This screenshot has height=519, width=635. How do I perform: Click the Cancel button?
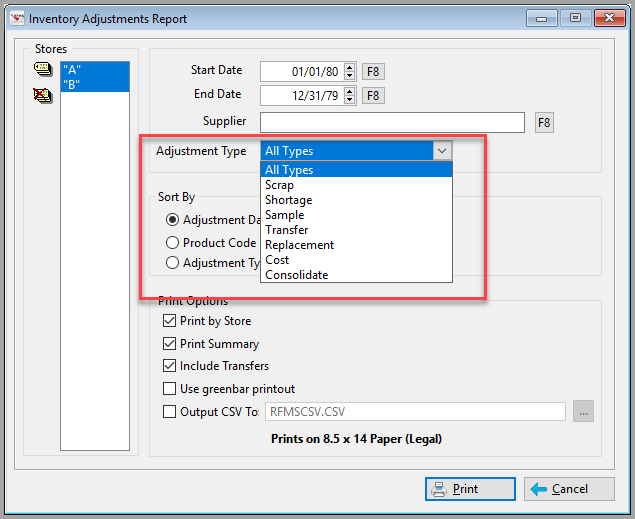coord(569,489)
